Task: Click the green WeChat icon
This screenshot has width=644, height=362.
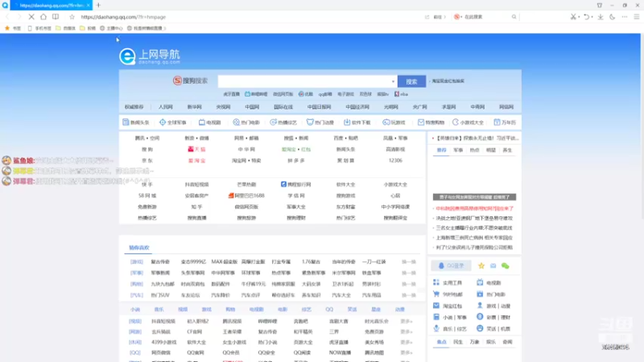Action: tap(506, 266)
